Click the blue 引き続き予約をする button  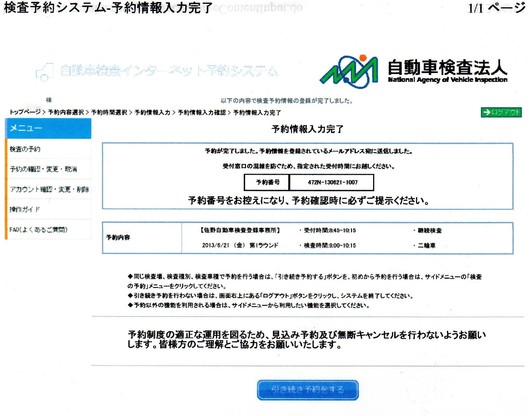308,390
